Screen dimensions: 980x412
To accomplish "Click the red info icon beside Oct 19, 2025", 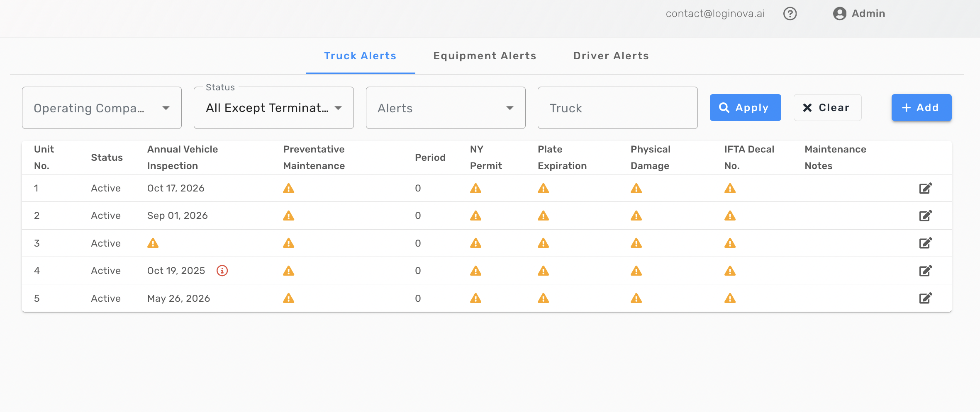I will [x=223, y=271].
